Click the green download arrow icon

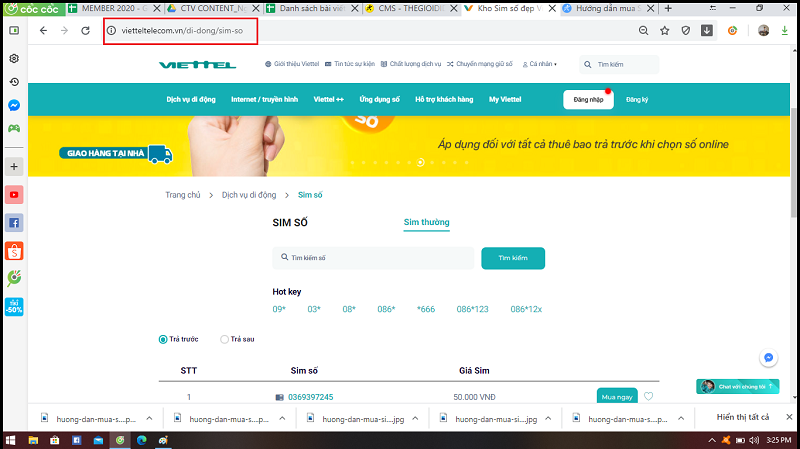pyautogui.click(x=785, y=31)
